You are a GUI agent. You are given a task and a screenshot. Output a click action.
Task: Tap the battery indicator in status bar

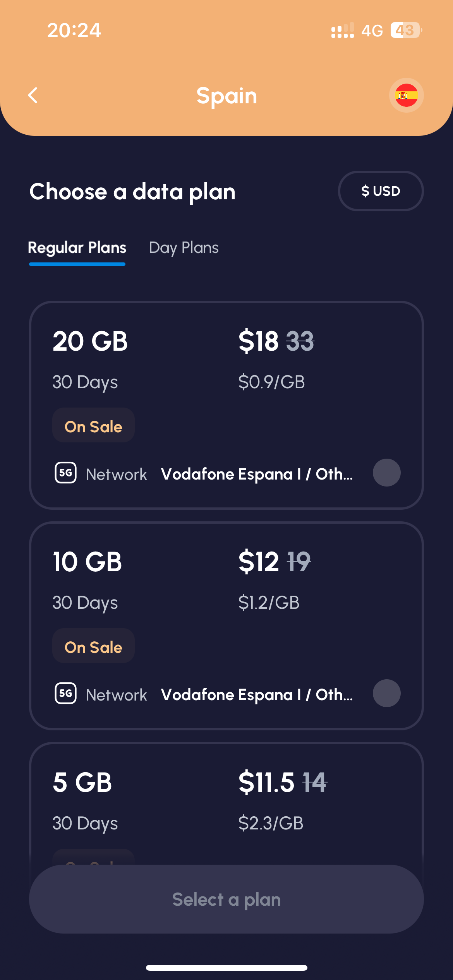click(405, 30)
